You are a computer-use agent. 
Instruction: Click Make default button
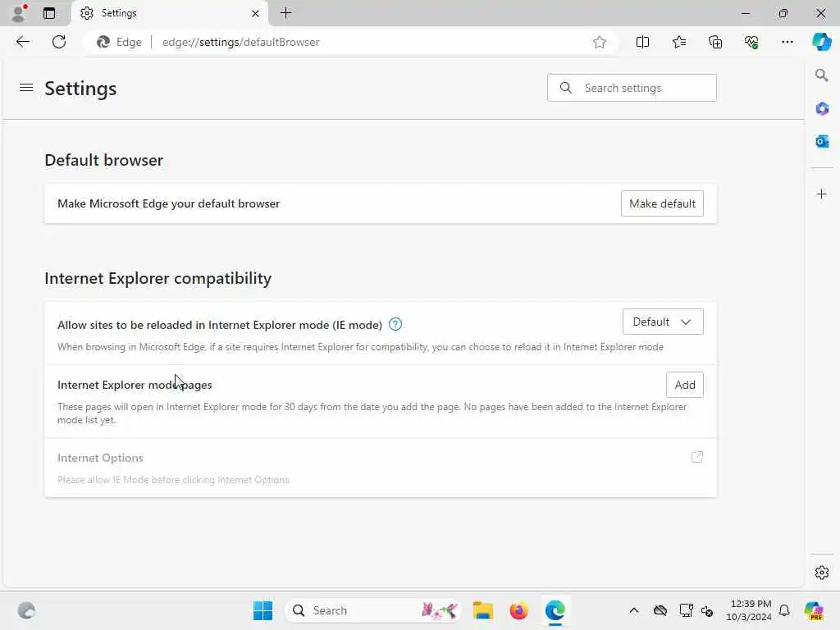662,203
